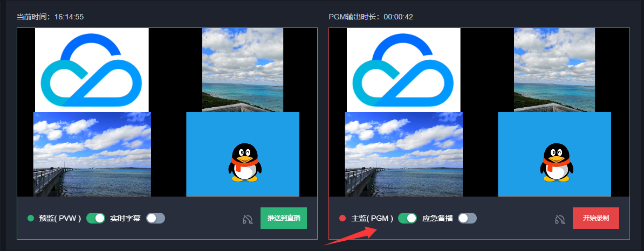Click the 预监( PVW ) label
Viewport: 644px width, 251px height.
point(60,219)
